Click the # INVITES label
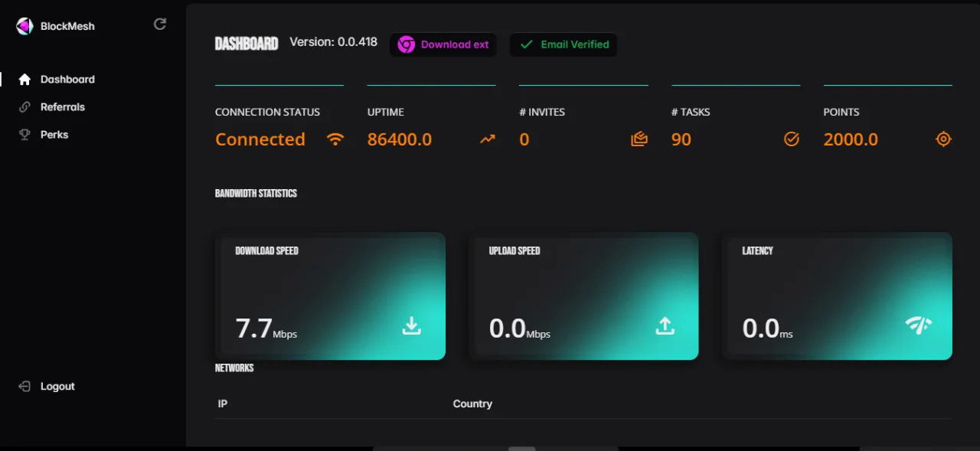Screen dimensions: 980x451 (x=542, y=112)
